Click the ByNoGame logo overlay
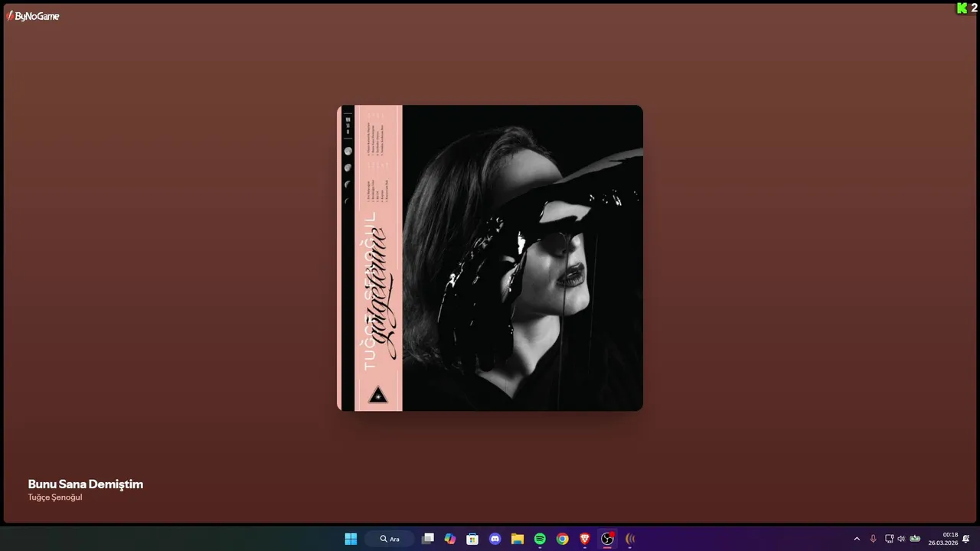 tap(33, 15)
